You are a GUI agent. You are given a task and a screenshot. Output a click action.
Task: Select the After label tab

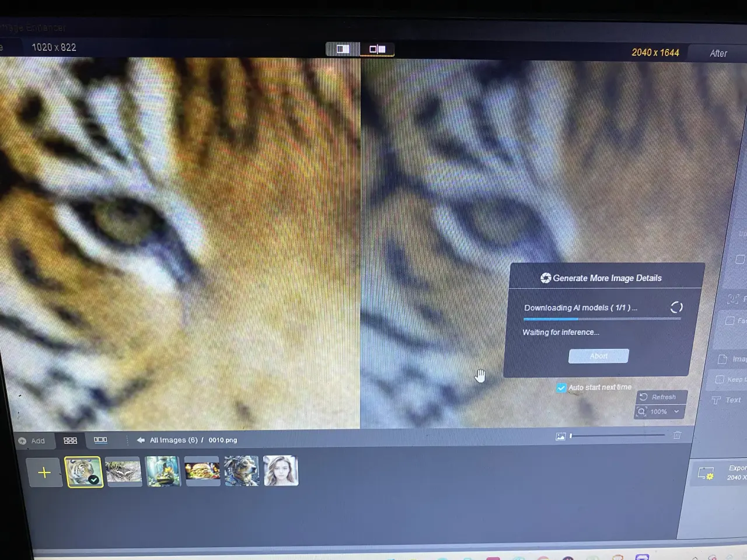click(718, 53)
